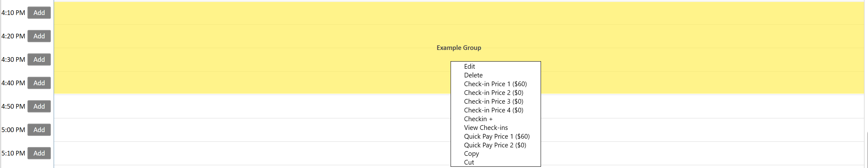Choose Quick Pay Price 2 ($0)
Viewport: 868px width, 168px height.
coord(495,146)
